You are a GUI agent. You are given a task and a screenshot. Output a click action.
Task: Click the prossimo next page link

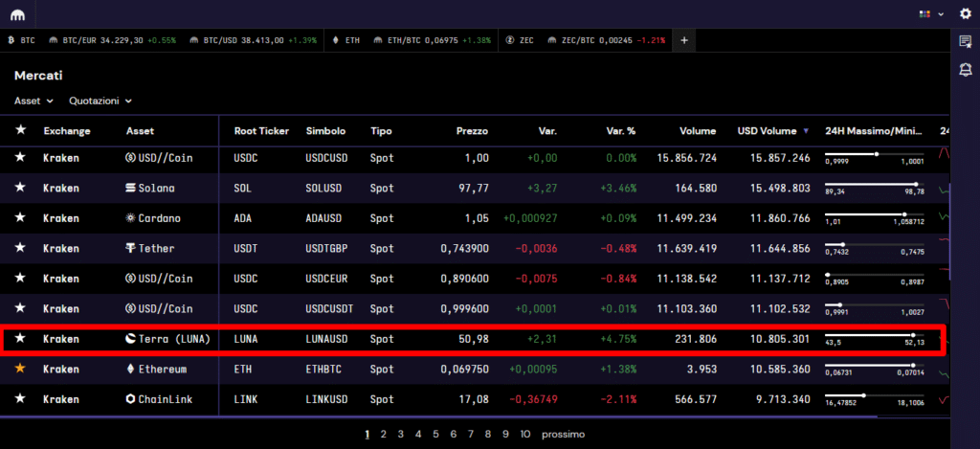pyautogui.click(x=563, y=434)
